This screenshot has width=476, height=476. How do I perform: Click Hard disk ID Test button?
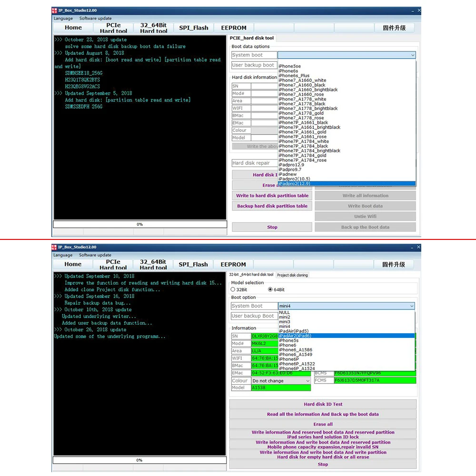323,404
